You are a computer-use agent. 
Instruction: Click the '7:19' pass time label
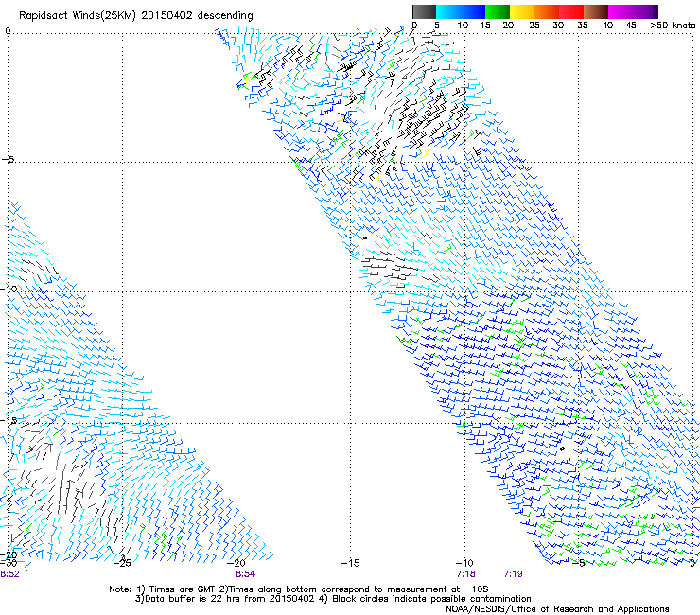(513, 574)
